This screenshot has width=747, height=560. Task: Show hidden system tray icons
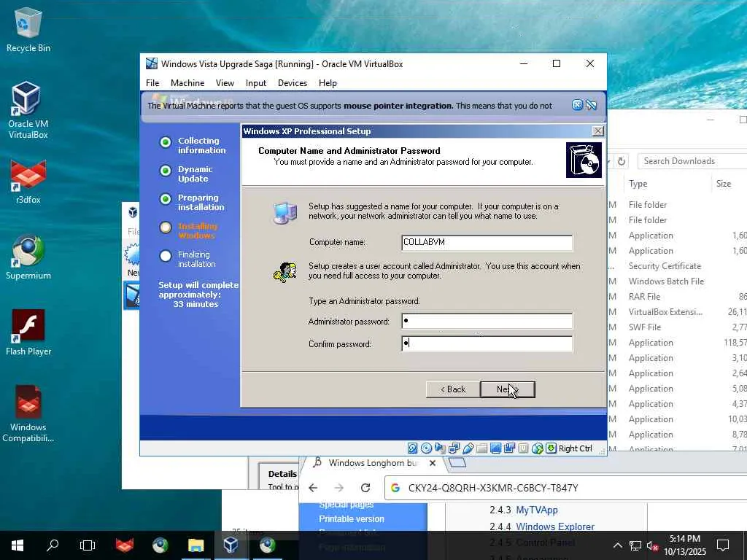point(617,545)
